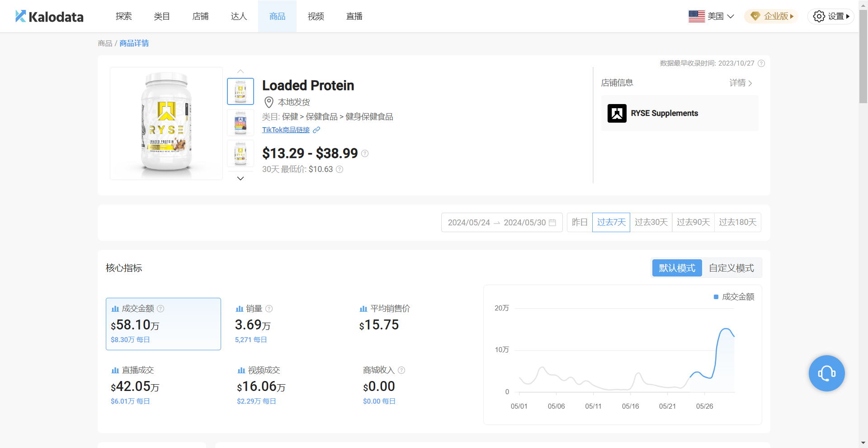Click the settings gear icon
The image size is (868, 448).
click(x=819, y=16)
